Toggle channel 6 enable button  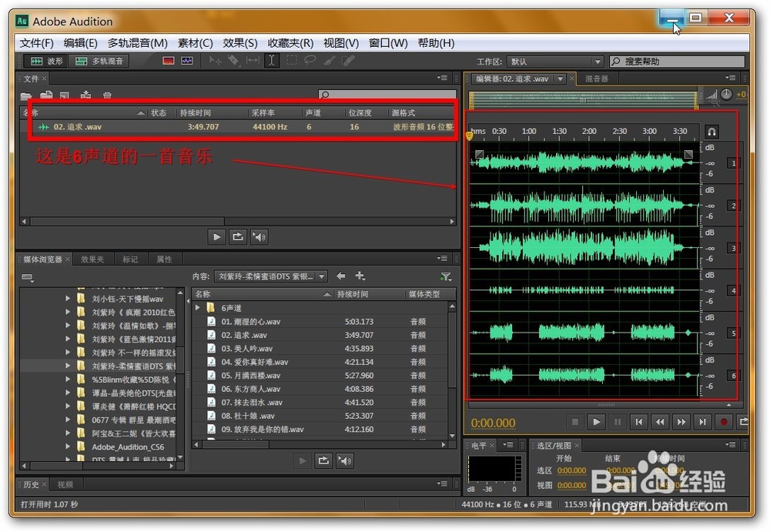734,376
